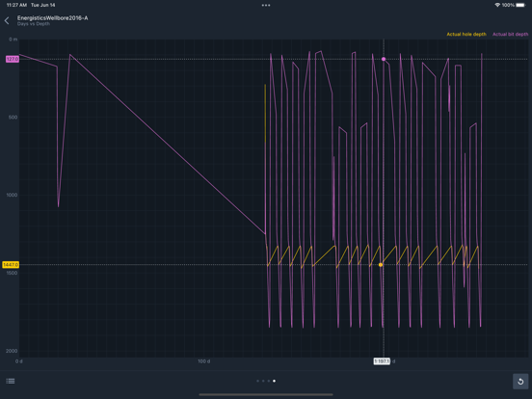Tap the three-dot multitasking icon at top

click(266, 5)
